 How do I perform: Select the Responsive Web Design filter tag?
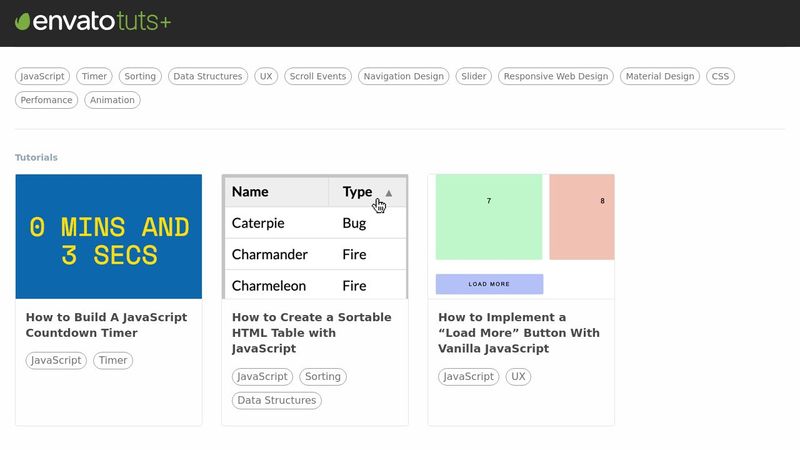point(556,76)
